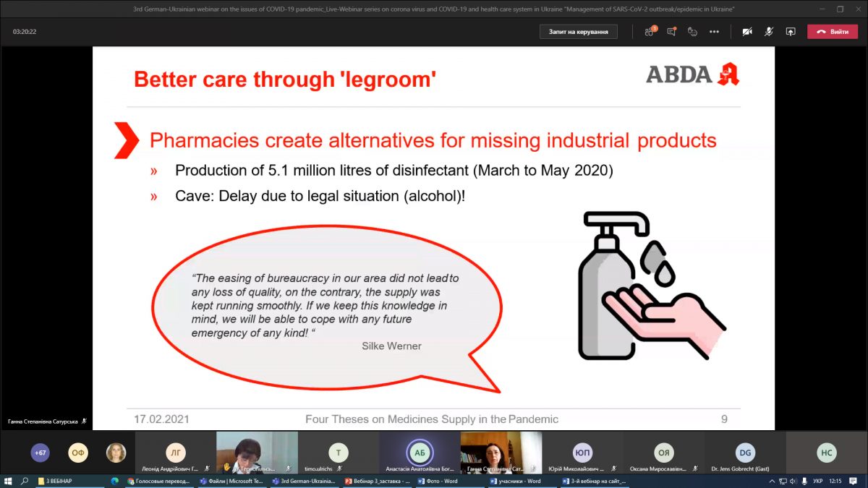
Task: Unmute the microphone
Action: (x=769, y=32)
